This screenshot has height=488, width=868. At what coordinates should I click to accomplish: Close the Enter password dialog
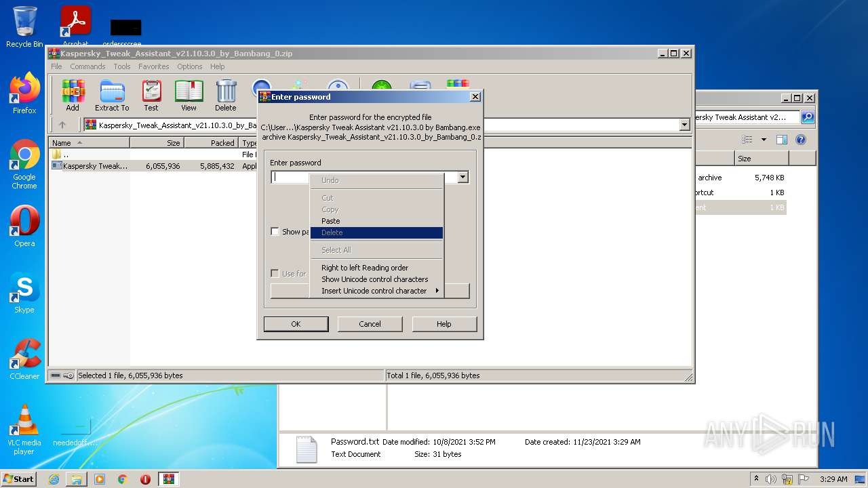coord(475,97)
